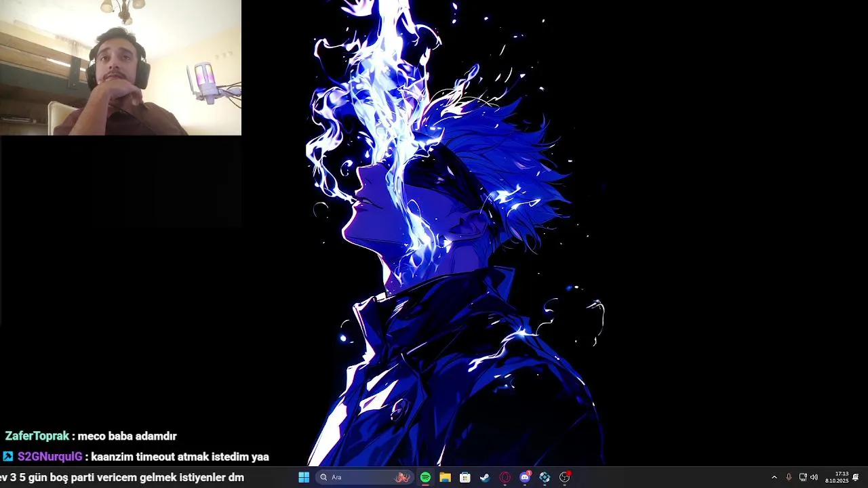Screen dimensions: 868x488
Task: Click the chat message 'meco baba adamdır'
Action: click(127, 436)
